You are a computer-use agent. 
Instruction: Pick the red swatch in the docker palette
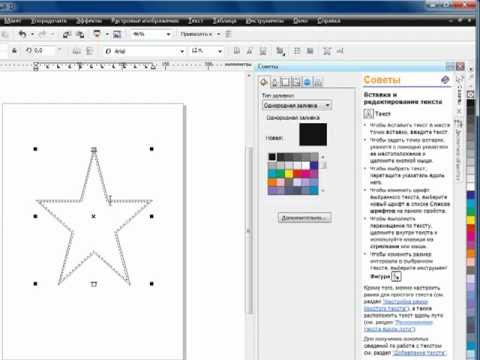click(297, 173)
